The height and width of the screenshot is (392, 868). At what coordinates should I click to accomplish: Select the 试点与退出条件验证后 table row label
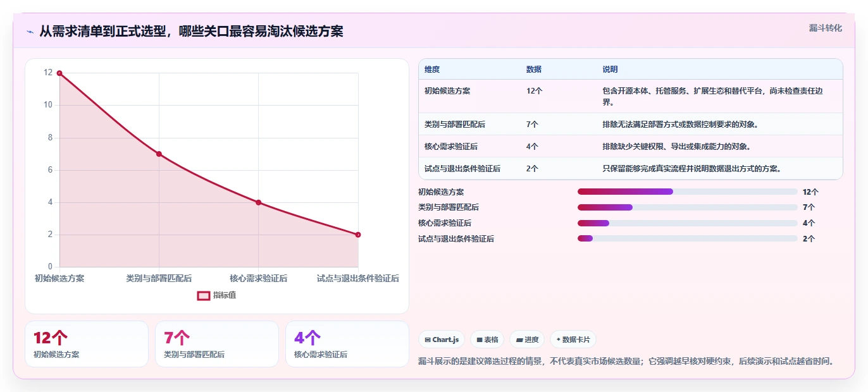[462, 169]
